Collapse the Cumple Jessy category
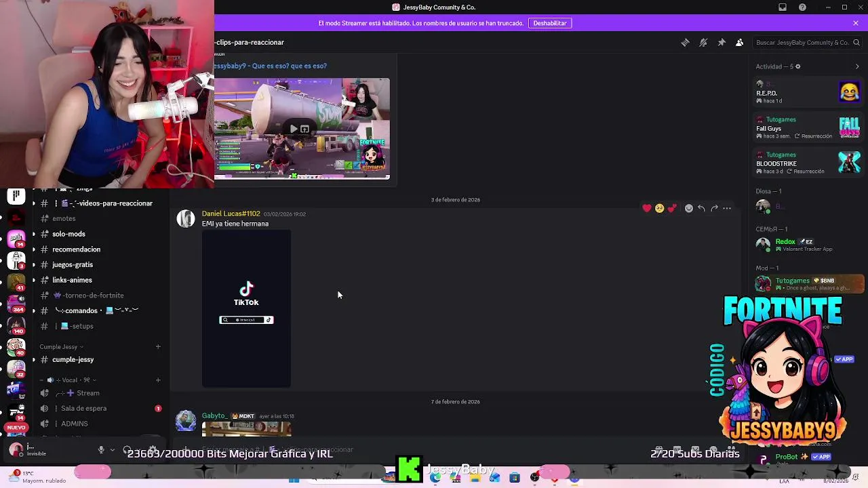This screenshot has height=488, width=868. coord(61,347)
